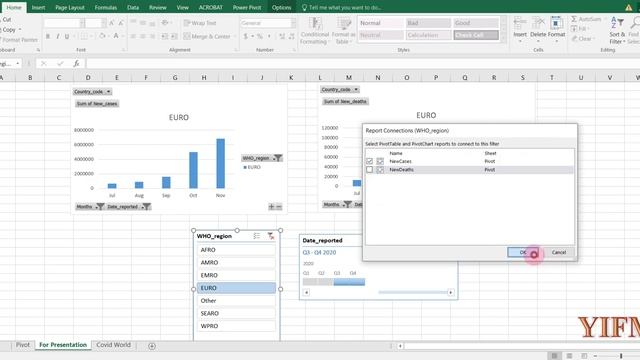Click the AutoSum sigma icon

(x=574, y=19)
